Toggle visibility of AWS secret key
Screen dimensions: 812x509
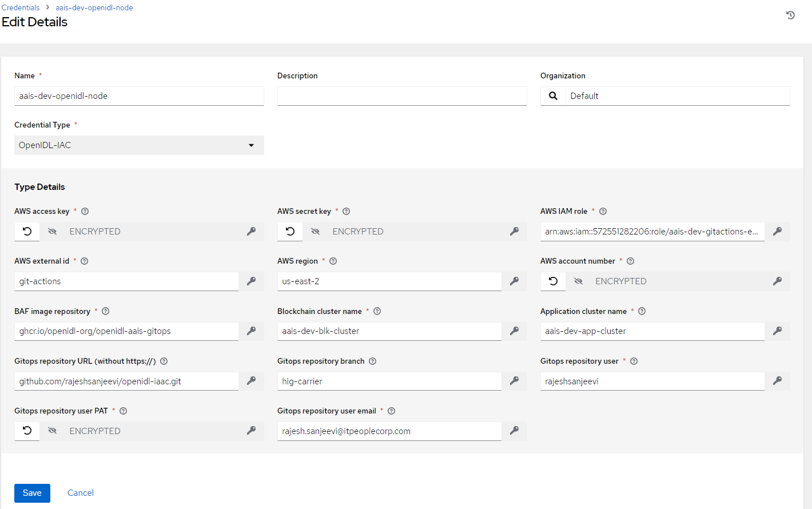click(315, 232)
